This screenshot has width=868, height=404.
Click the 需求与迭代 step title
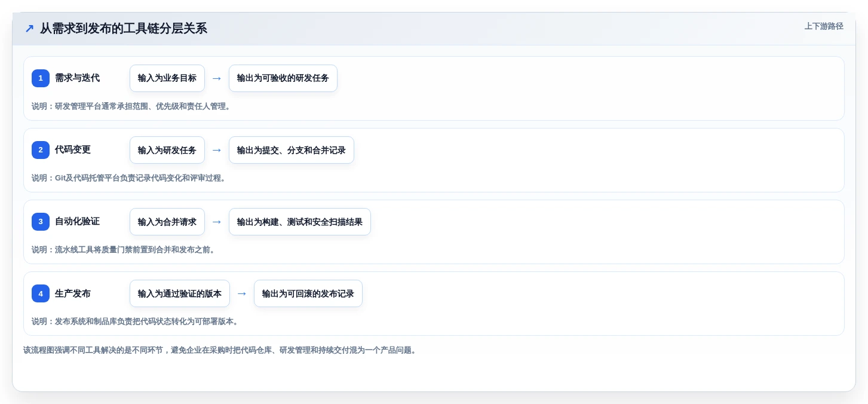pos(77,78)
